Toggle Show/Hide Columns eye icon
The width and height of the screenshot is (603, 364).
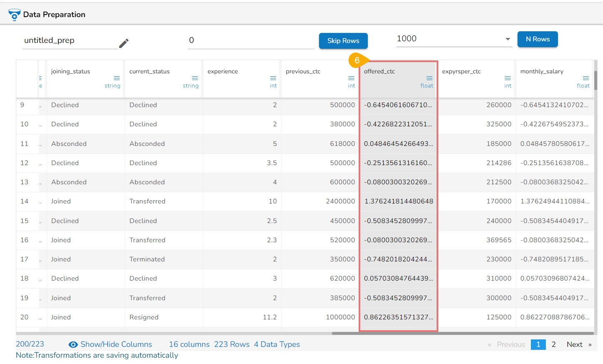pyautogui.click(x=73, y=344)
